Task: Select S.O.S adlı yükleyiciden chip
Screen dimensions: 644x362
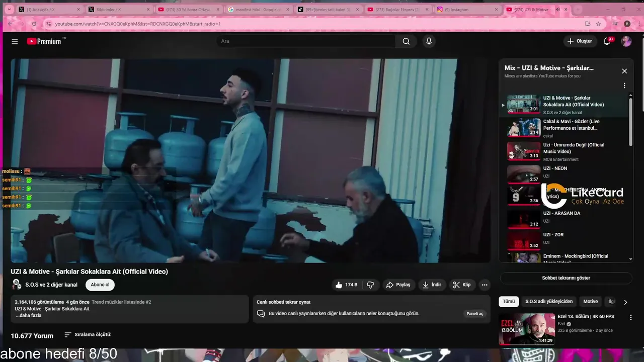Action: (x=549, y=302)
